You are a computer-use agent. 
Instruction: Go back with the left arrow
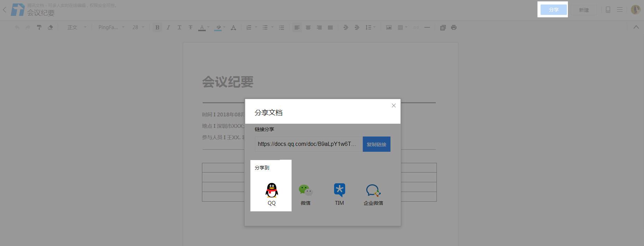4,10
